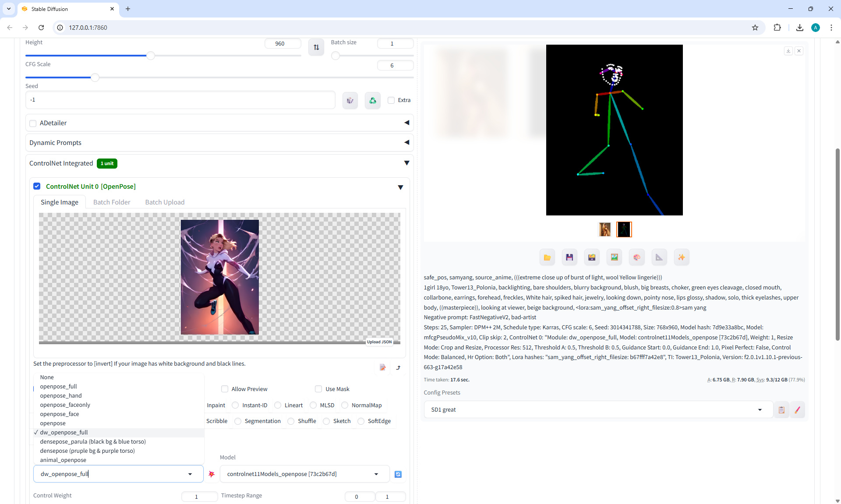This screenshot has width=841, height=504.
Task: Select the Lineart radio option
Action: pos(278,405)
